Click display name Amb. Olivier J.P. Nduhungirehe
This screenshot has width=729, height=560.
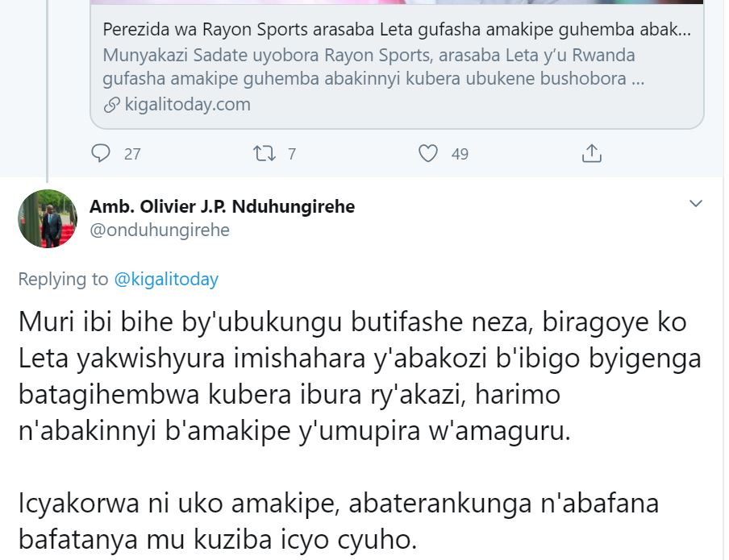point(222,206)
